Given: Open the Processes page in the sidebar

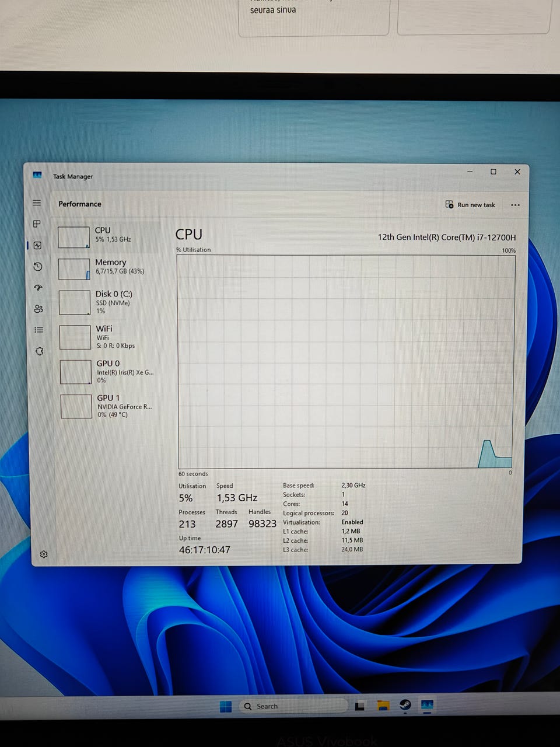Looking at the screenshot, I should pyautogui.click(x=37, y=224).
